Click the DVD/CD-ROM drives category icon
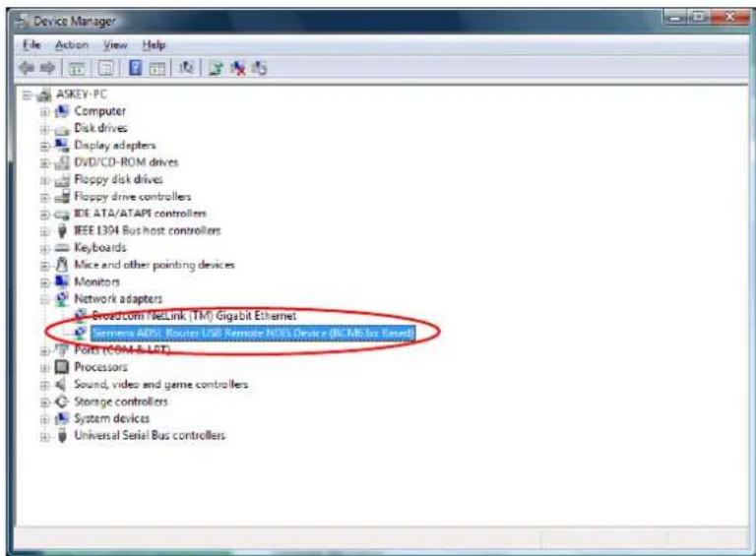 click(62, 162)
